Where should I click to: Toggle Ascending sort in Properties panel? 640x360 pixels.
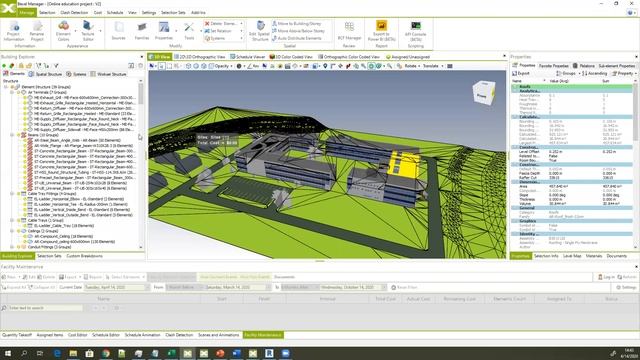[594, 73]
